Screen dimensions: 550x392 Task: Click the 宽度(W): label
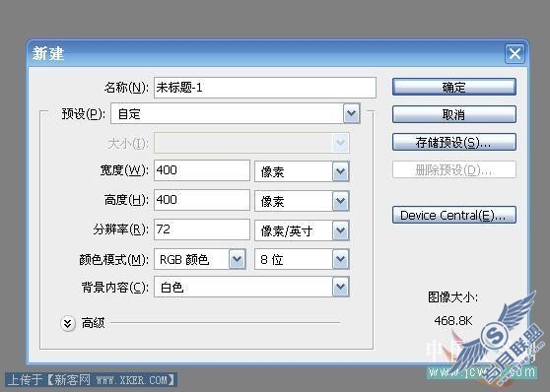[124, 170]
